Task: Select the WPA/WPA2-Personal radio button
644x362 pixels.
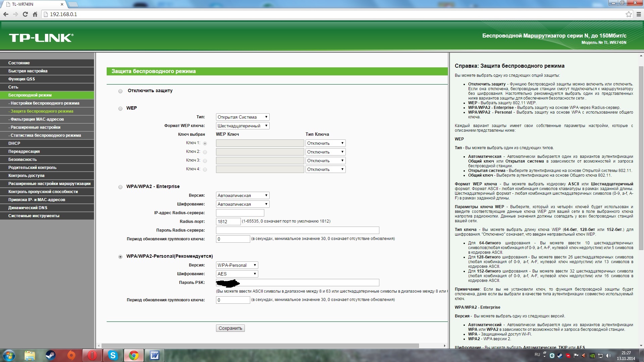Action: click(120, 257)
